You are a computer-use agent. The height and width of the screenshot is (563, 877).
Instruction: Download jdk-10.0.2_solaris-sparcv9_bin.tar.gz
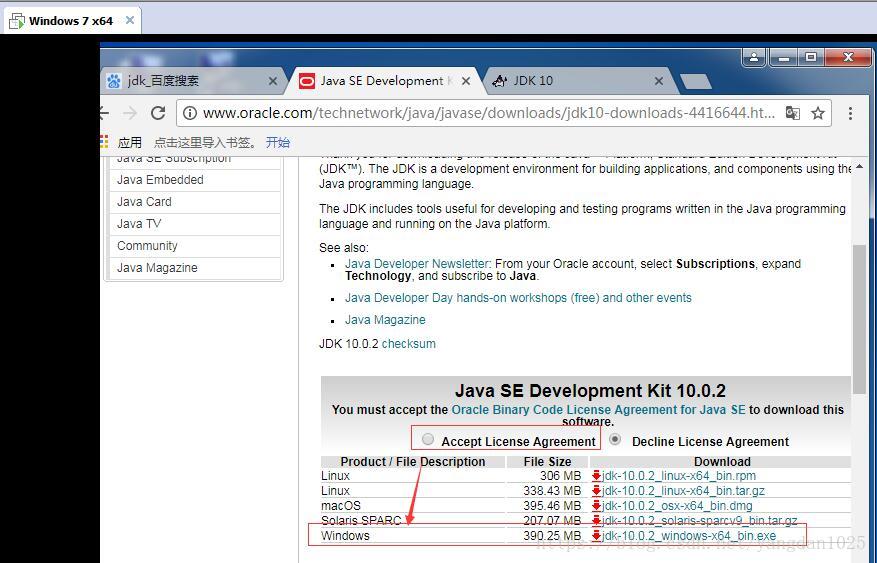(x=700, y=521)
